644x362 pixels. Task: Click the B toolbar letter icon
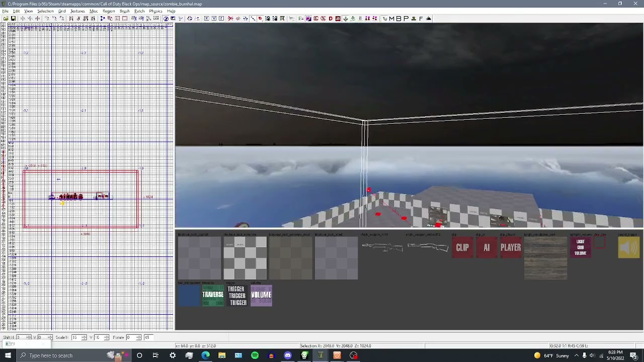pos(398,19)
